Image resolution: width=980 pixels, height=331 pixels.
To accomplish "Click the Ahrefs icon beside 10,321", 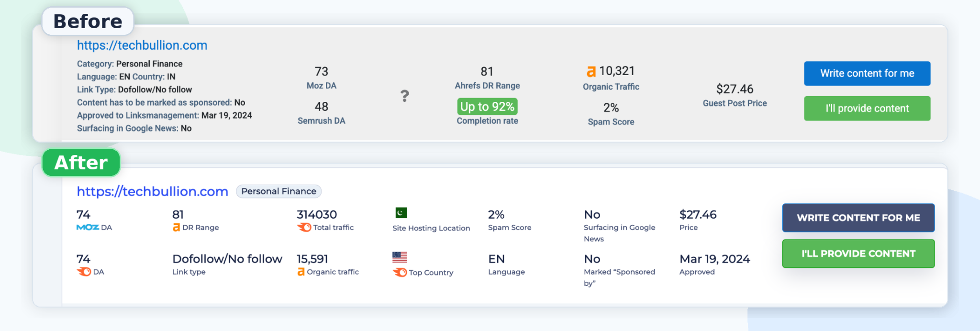I will pyautogui.click(x=591, y=71).
